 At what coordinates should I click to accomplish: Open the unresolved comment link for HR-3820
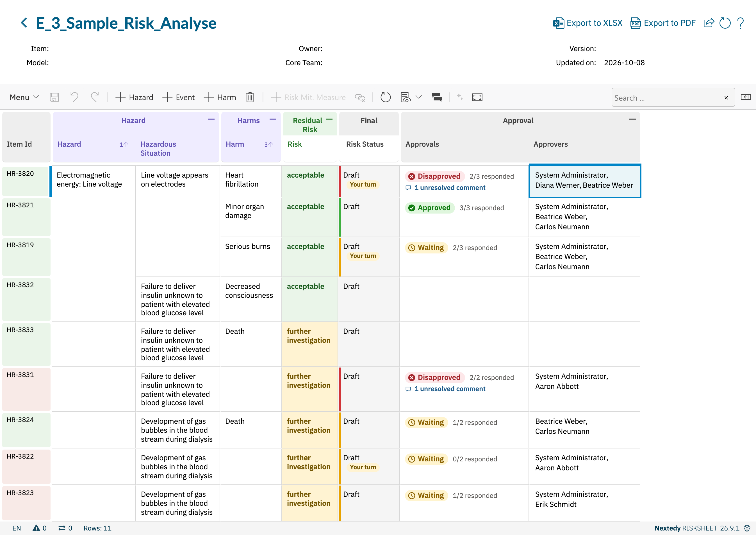(x=445, y=188)
